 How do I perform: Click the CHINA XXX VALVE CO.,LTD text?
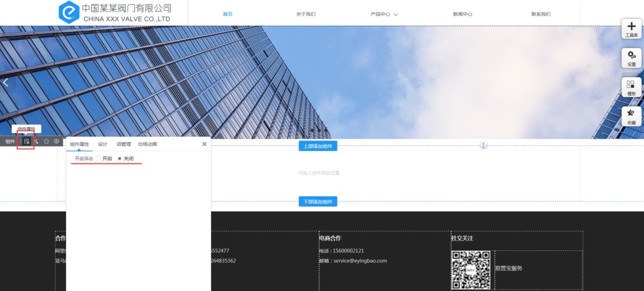(x=127, y=19)
